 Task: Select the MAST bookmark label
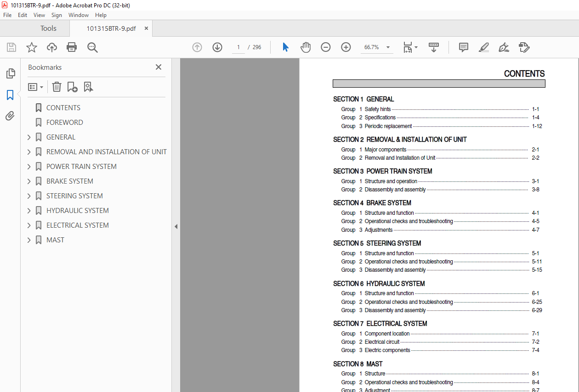click(55, 240)
